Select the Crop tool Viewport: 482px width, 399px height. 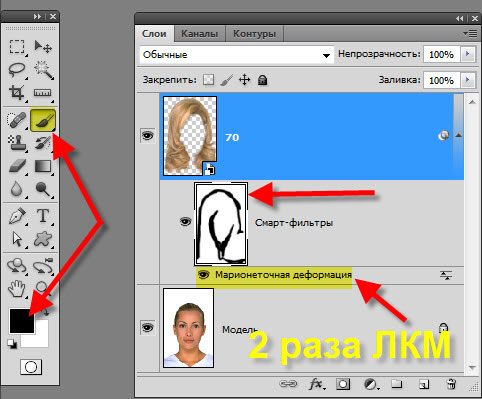coord(17,93)
